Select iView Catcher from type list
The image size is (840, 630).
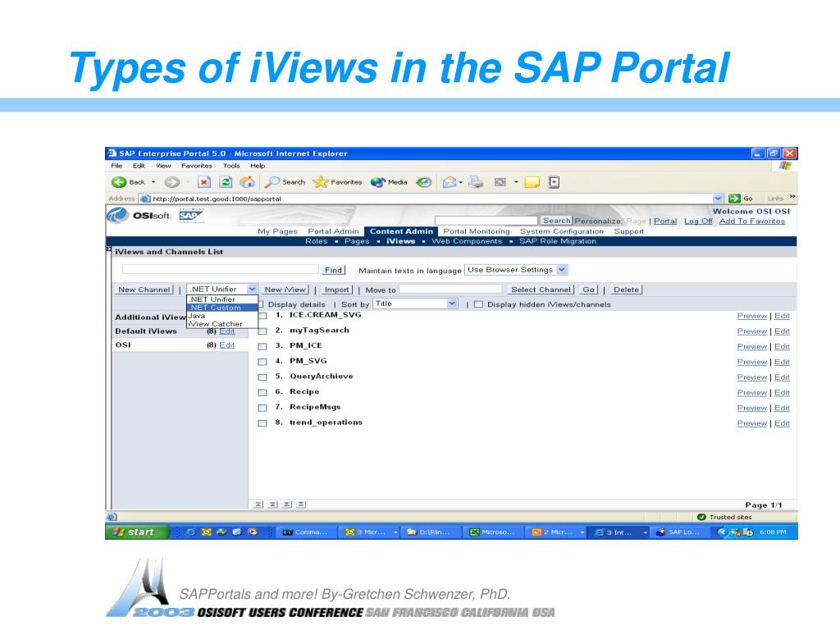(222, 323)
